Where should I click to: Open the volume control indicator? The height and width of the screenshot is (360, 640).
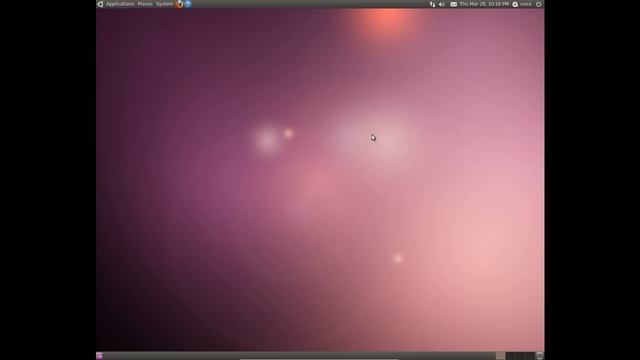pyautogui.click(x=442, y=4)
